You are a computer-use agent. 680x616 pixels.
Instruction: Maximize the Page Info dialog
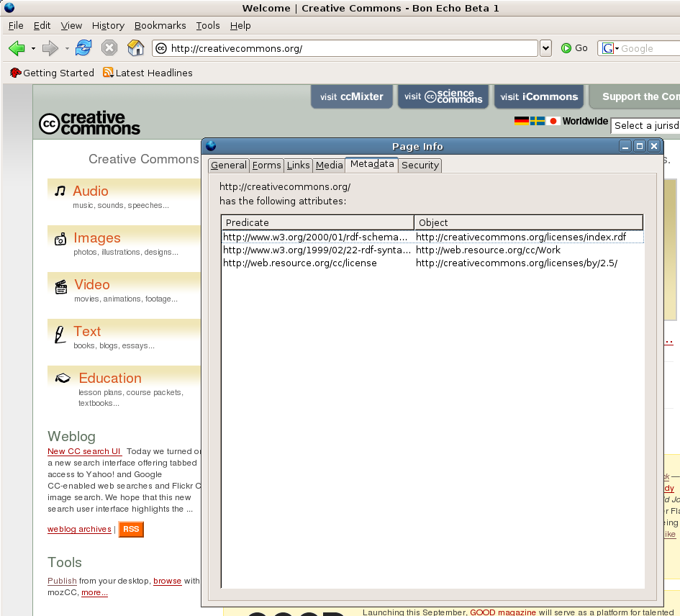pyautogui.click(x=639, y=147)
